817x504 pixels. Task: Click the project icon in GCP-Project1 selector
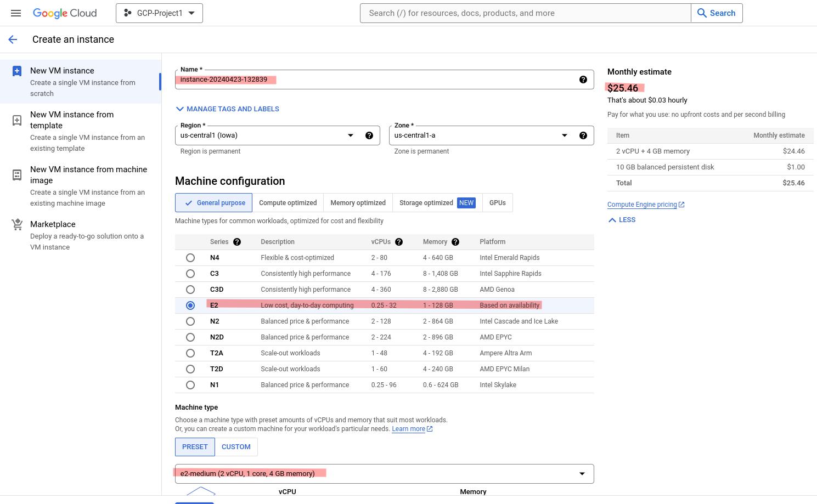[127, 13]
